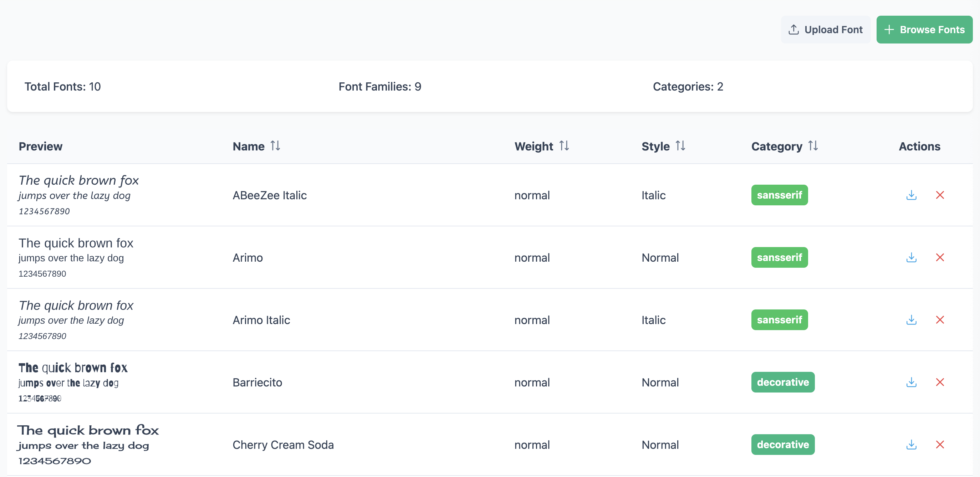Click the Upload Font button
This screenshot has height=477, width=980.
pyautogui.click(x=825, y=30)
